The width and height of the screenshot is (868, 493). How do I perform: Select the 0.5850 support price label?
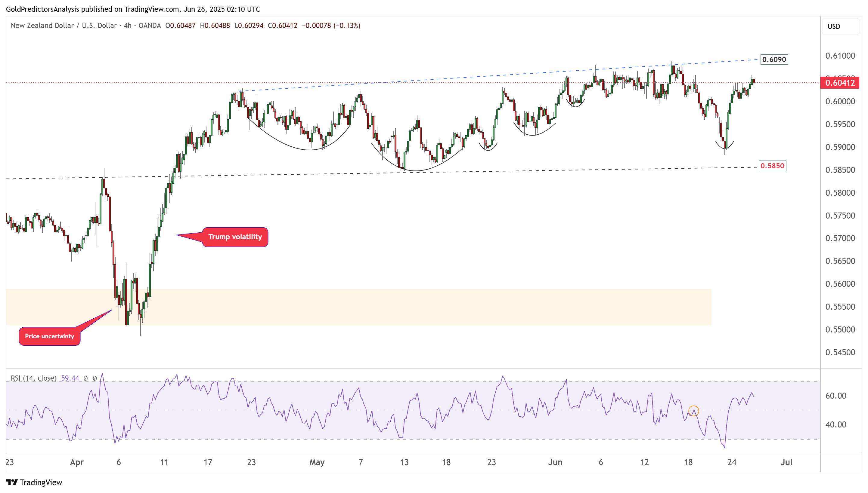[x=772, y=166]
